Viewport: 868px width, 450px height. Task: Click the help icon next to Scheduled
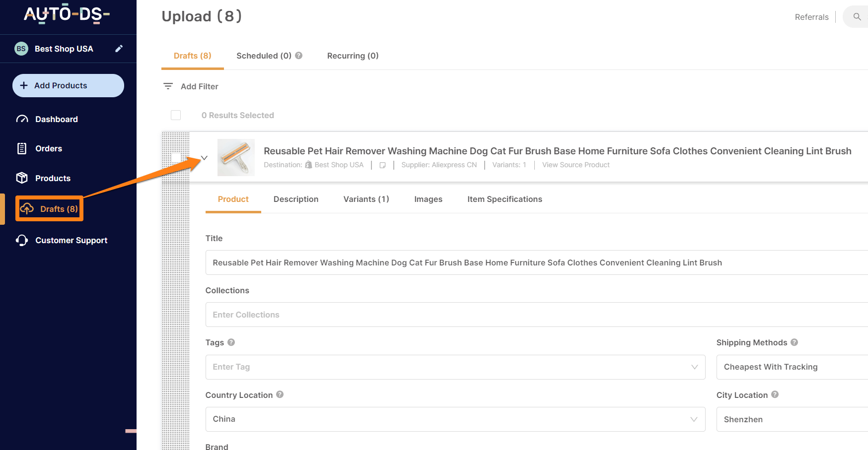(299, 56)
